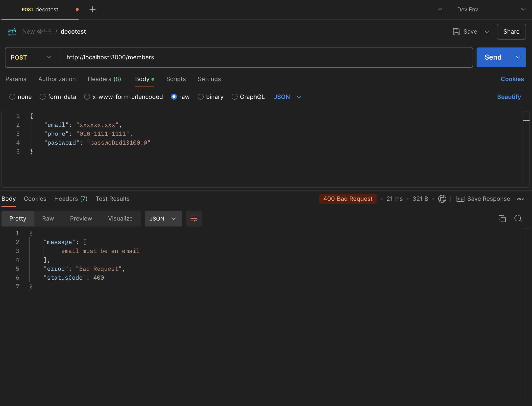Open the Dev Env environment dropdown
Viewport: 532px width, 406px height.
click(x=491, y=10)
